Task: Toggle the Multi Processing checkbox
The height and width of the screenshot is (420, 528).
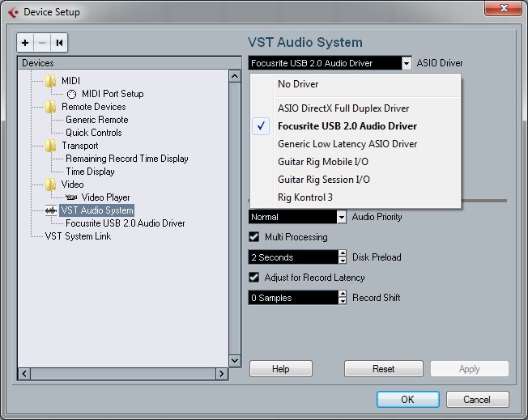Action: click(254, 237)
